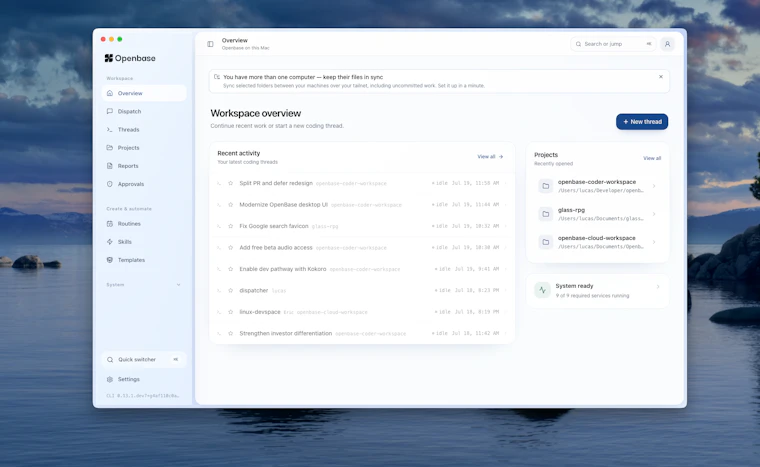This screenshot has width=760, height=467.
Task: Toggle the sidebar panel icon
Action: [210, 44]
